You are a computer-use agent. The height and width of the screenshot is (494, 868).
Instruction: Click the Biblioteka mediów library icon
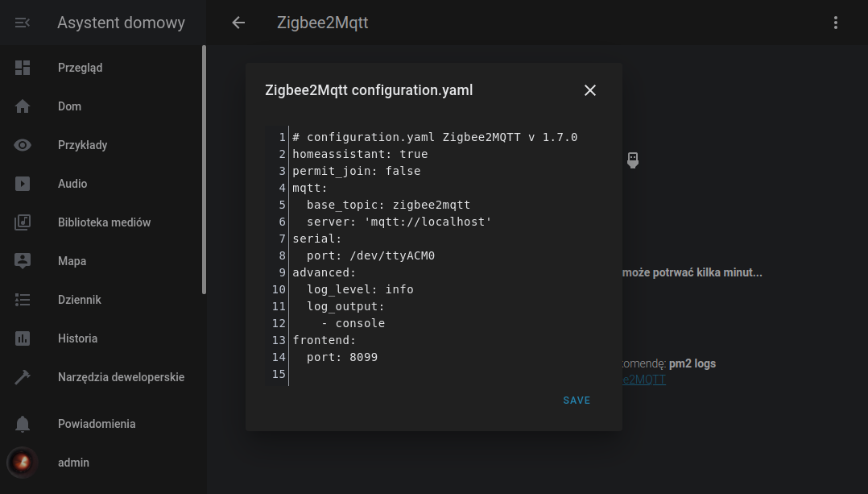coord(23,222)
